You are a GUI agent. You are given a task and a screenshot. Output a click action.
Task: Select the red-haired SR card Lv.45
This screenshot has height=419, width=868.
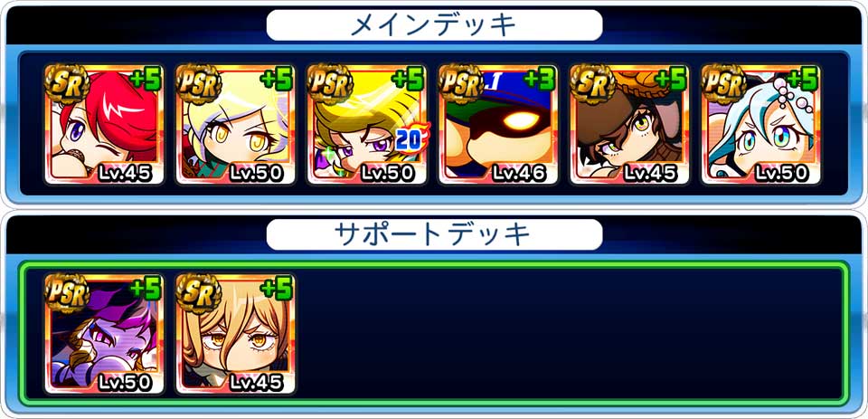coord(104,124)
